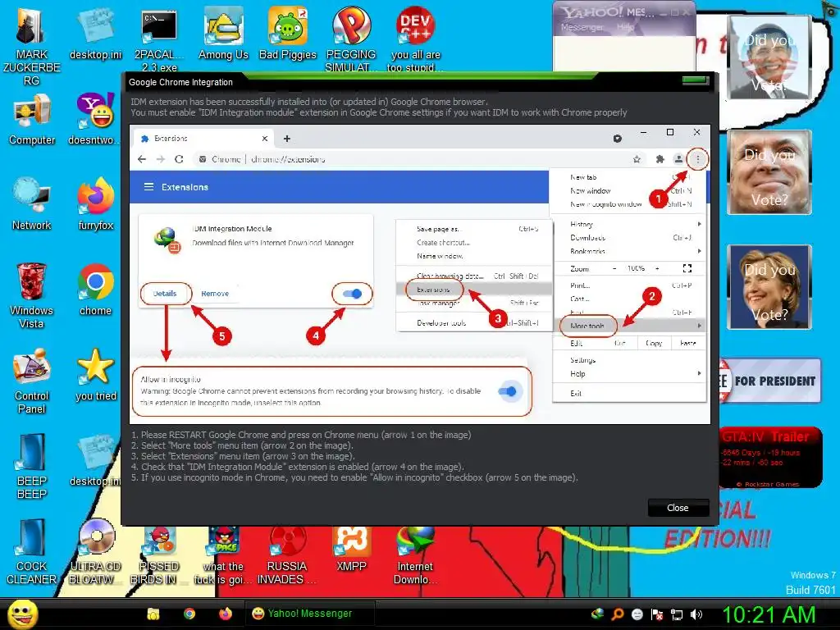Screen dimensions: 840x630
Task: Close the Google Chrome Integration dialog
Action: pos(678,508)
